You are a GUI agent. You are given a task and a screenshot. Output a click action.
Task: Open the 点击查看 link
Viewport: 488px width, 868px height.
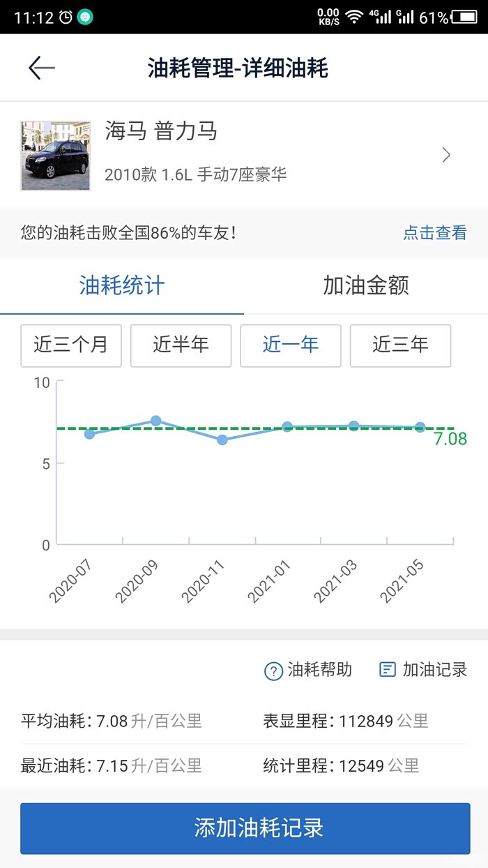(x=435, y=233)
